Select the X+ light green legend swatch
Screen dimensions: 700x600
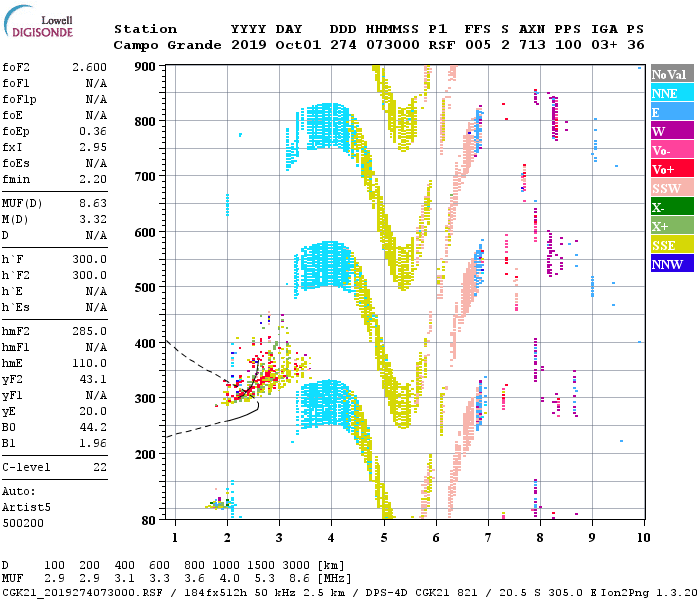point(672,226)
